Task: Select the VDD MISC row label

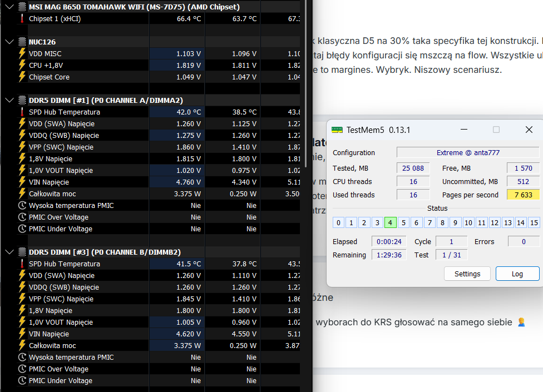Action: (45, 53)
